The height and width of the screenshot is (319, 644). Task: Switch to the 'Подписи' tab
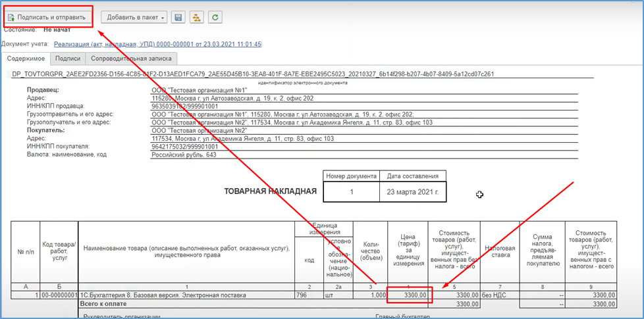(x=68, y=59)
